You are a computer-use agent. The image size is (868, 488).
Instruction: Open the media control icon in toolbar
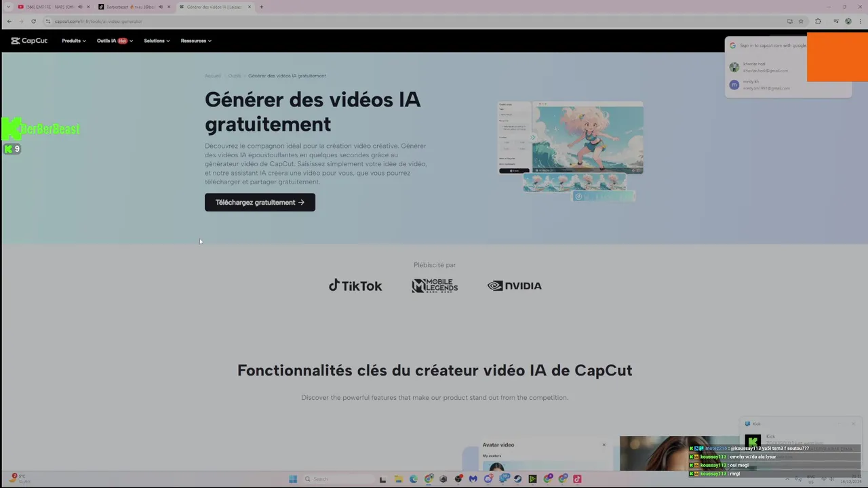coord(835,21)
